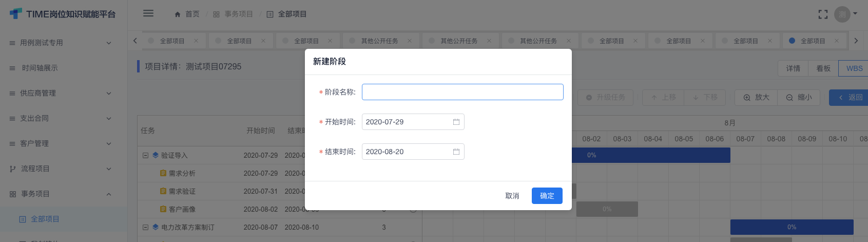The image size is (868, 242).
Task: Select the active 全部项目 tab with blue dot
Action: pyautogui.click(x=813, y=41)
